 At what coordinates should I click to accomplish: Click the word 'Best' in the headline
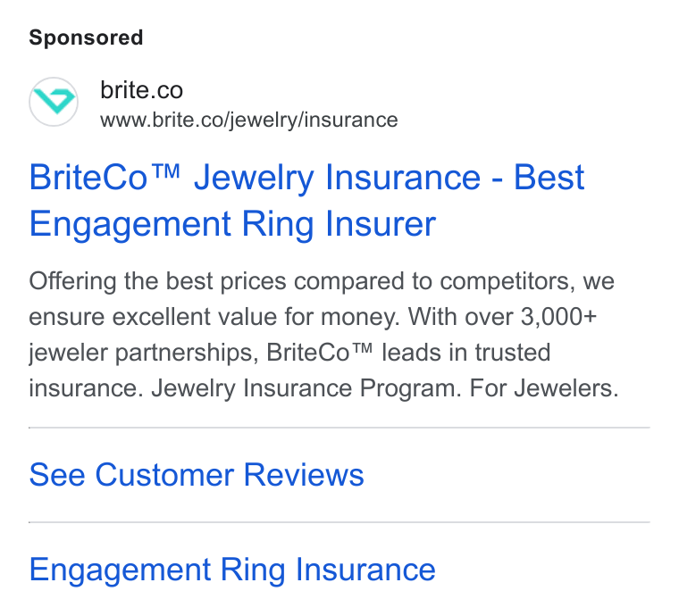[x=549, y=178]
